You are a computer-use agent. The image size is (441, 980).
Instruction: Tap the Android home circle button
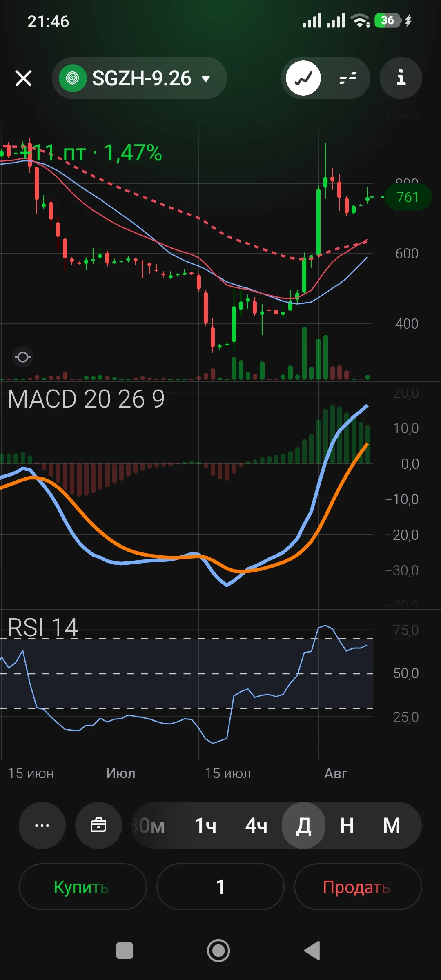[x=218, y=951]
